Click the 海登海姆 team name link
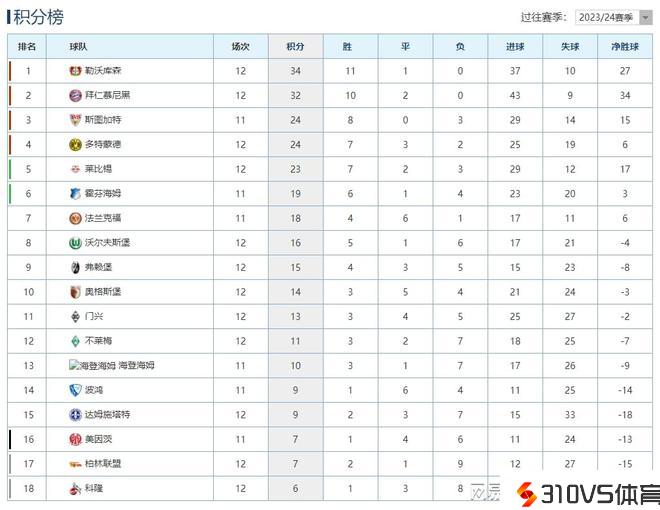The image size is (660, 510). click(136, 365)
